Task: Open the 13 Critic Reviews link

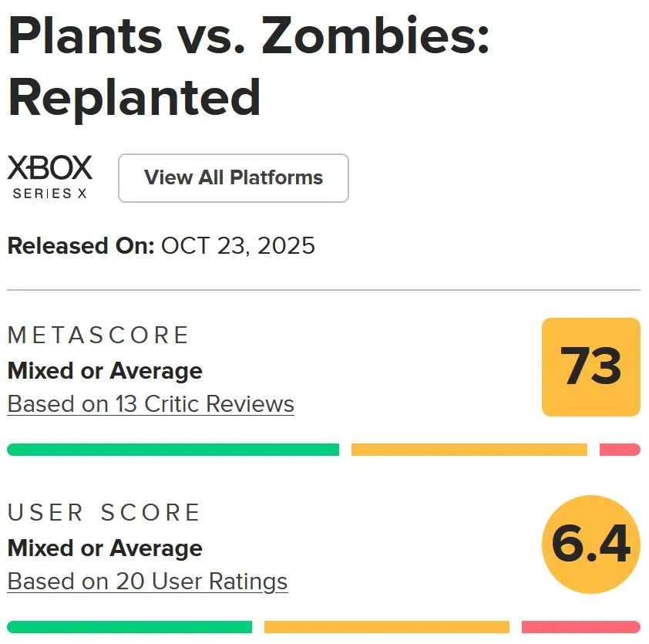Action: point(151,404)
